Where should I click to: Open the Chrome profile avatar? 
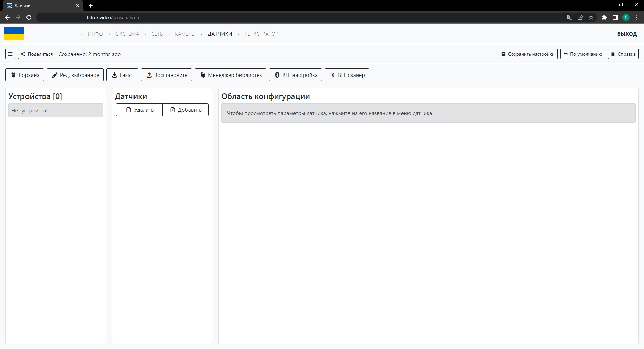626,17
